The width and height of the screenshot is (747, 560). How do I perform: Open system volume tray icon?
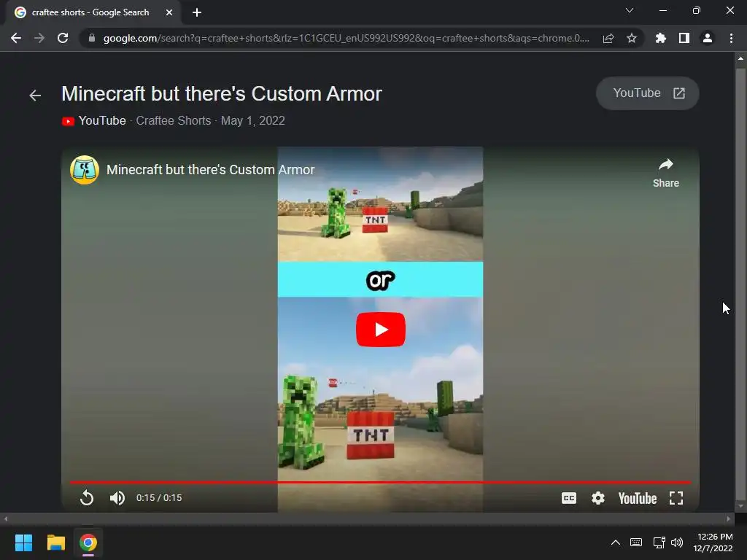tap(677, 542)
